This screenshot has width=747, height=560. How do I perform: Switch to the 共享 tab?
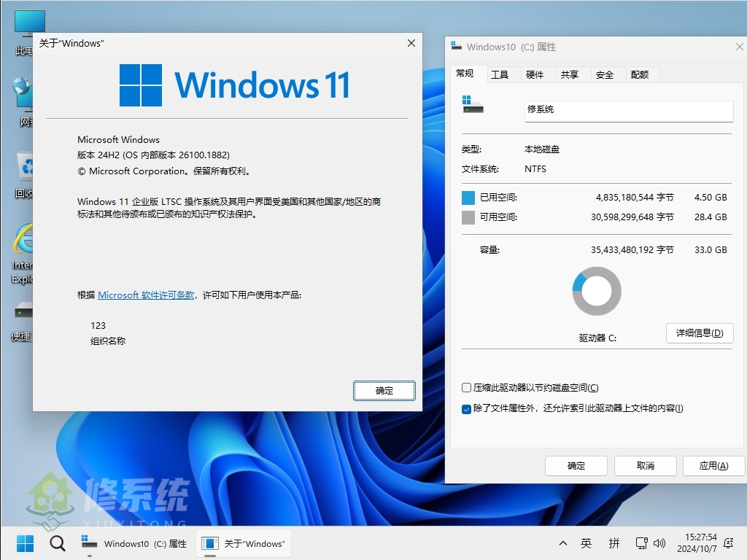coord(569,75)
